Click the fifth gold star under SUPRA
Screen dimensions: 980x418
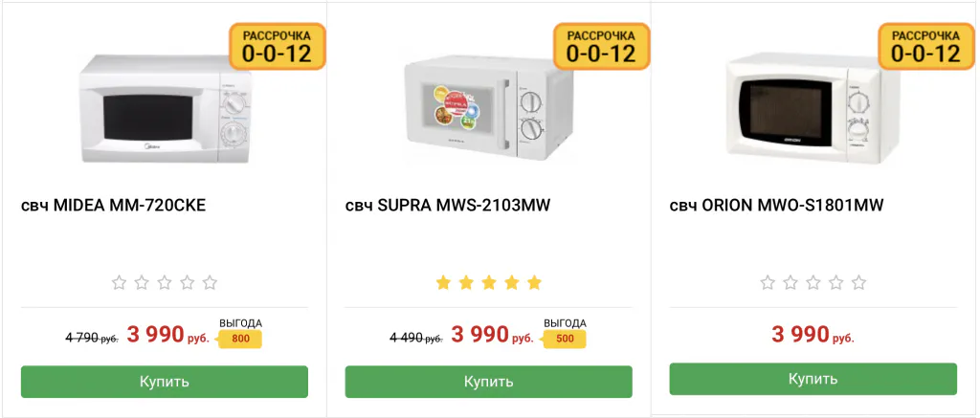click(x=534, y=282)
